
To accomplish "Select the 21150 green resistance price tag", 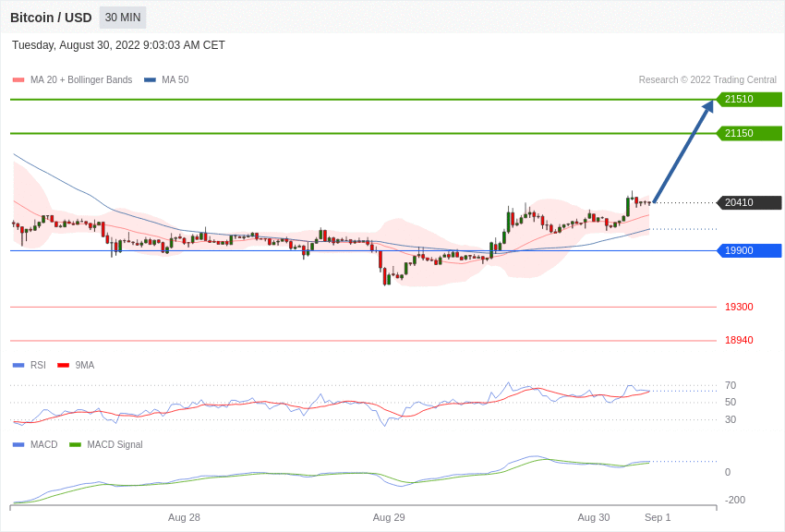I will pyautogui.click(x=749, y=133).
